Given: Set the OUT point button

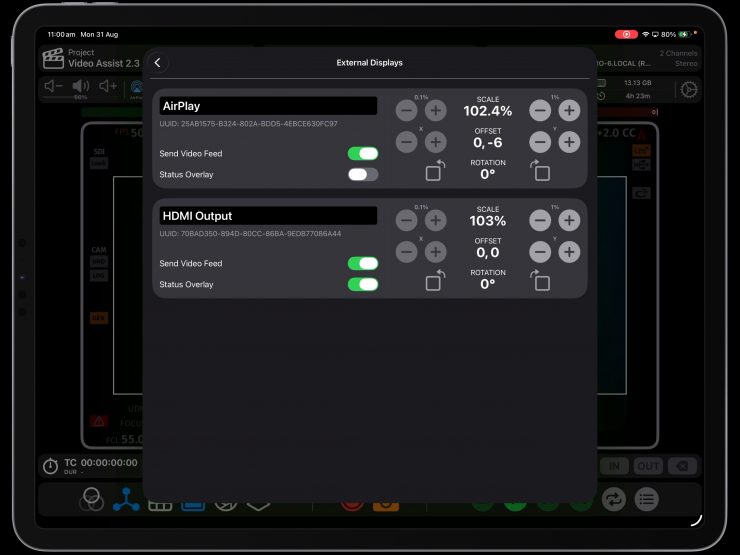Looking at the screenshot, I should 648,466.
